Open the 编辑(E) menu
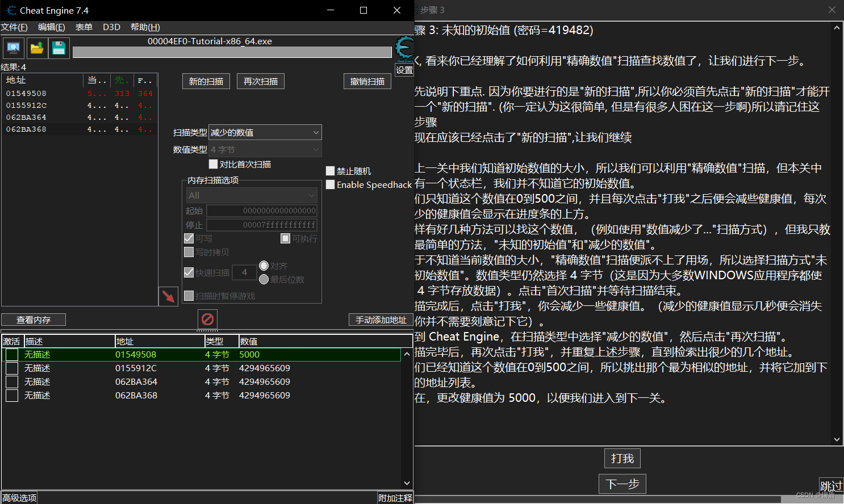This screenshot has height=504, width=844. (52, 27)
